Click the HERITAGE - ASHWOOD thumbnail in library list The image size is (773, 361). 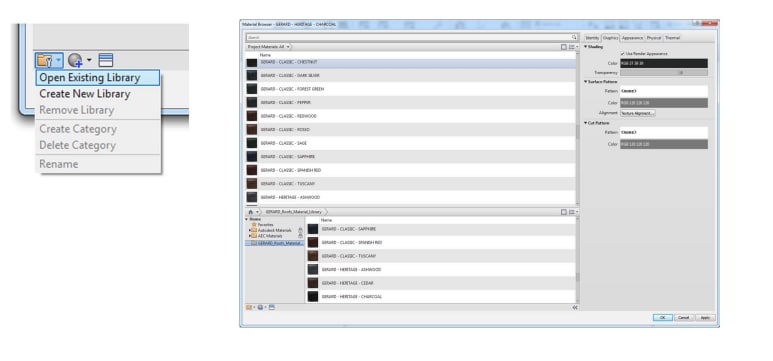coord(313,269)
